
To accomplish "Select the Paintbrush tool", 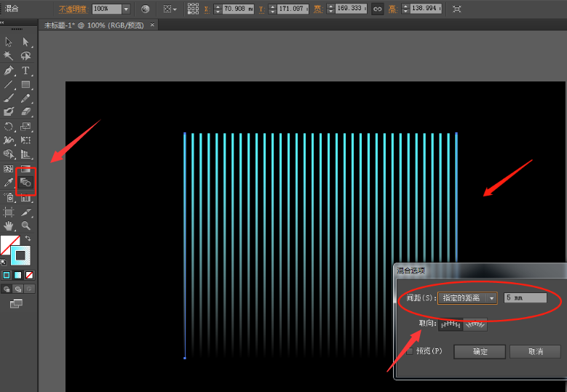I will 9,98.
